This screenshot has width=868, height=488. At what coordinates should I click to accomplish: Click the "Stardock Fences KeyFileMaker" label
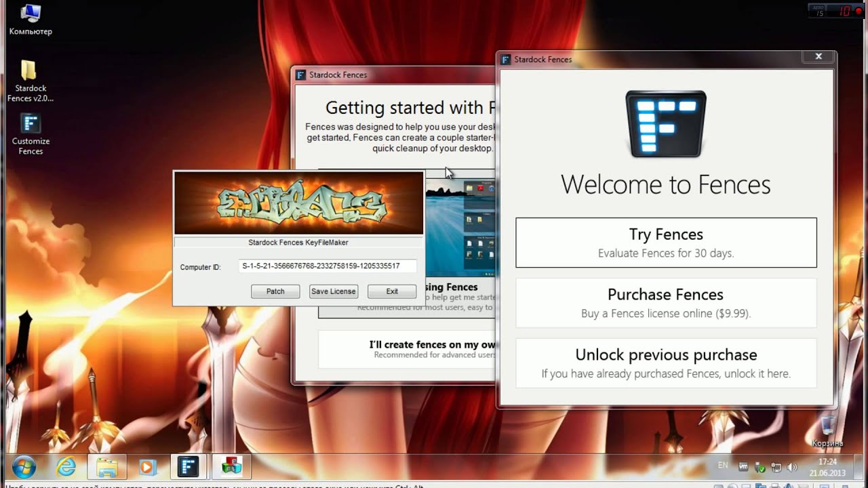pos(298,242)
